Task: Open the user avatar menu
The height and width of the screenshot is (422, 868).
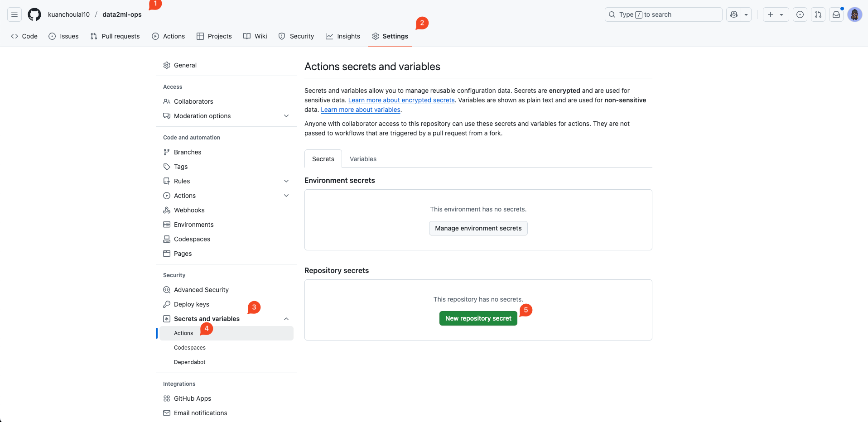Action: 855,14
